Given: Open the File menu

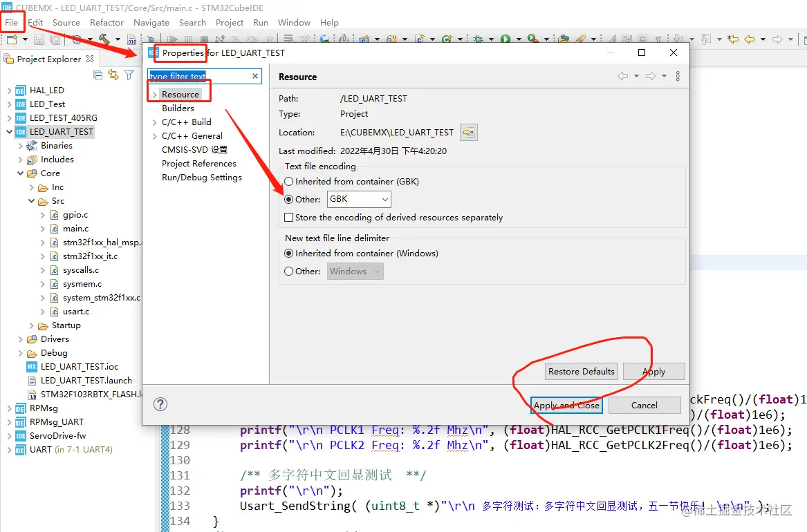Looking at the screenshot, I should coord(12,23).
